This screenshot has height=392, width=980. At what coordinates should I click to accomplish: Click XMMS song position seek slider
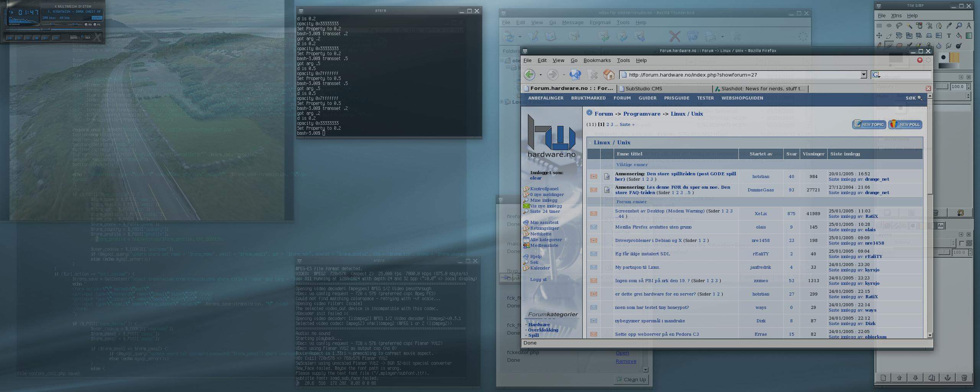54,29
